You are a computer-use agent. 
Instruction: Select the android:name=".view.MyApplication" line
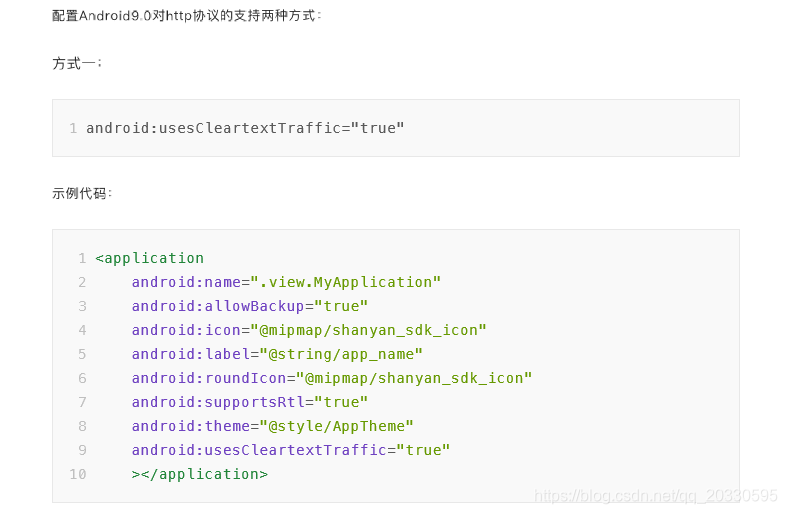286,282
